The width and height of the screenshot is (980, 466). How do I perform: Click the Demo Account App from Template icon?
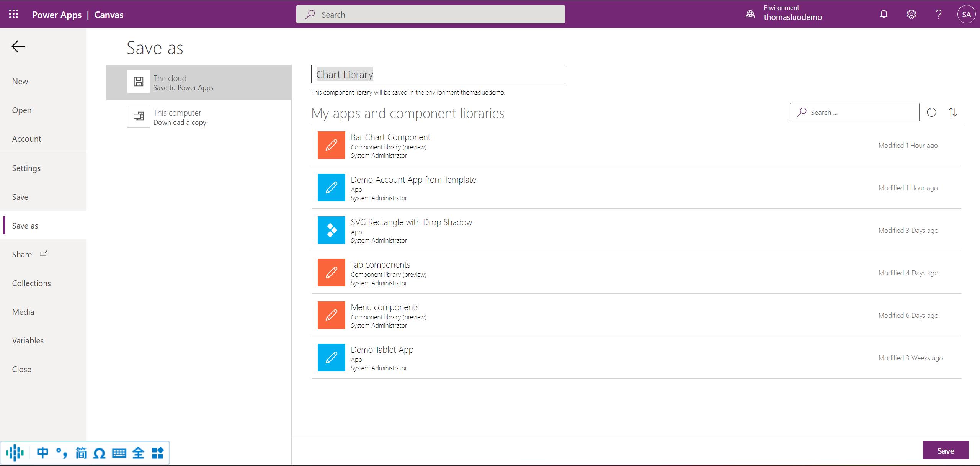click(331, 187)
